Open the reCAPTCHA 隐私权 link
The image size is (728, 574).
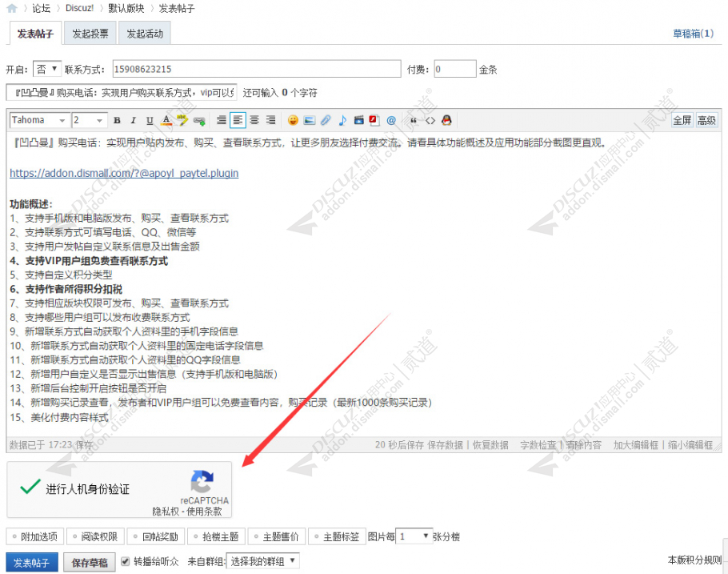point(166,512)
